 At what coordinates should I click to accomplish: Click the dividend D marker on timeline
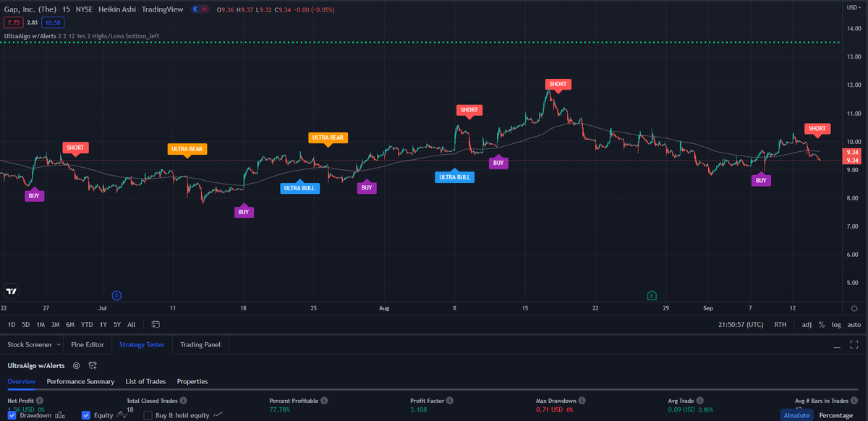[x=116, y=295]
